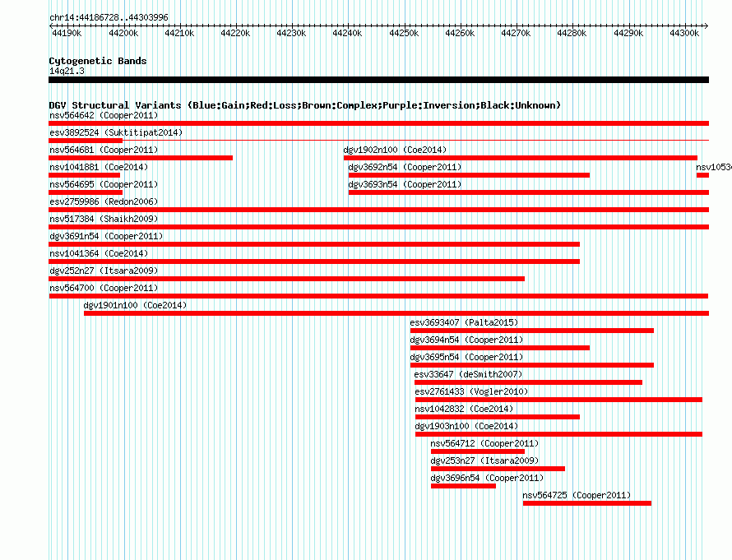Click the 44250k ruler tick label
Image resolution: width=732 pixels, height=560 pixels.
click(x=404, y=33)
